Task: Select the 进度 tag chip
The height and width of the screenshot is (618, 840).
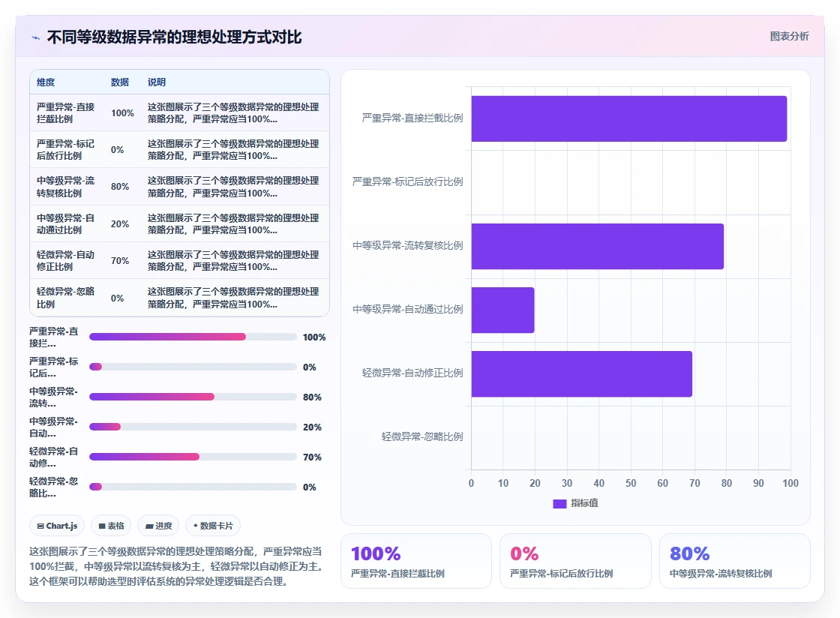Action: click(x=158, y=526)
